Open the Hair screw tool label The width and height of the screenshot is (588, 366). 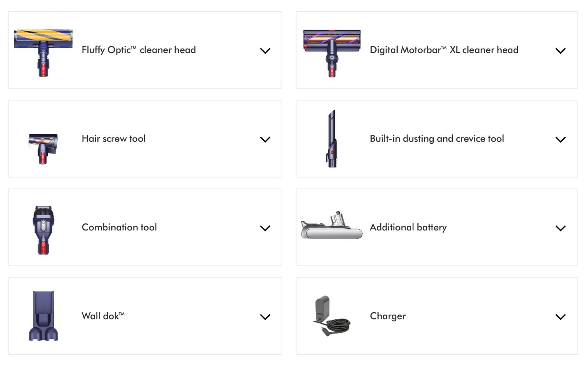(x=114, y=139)
